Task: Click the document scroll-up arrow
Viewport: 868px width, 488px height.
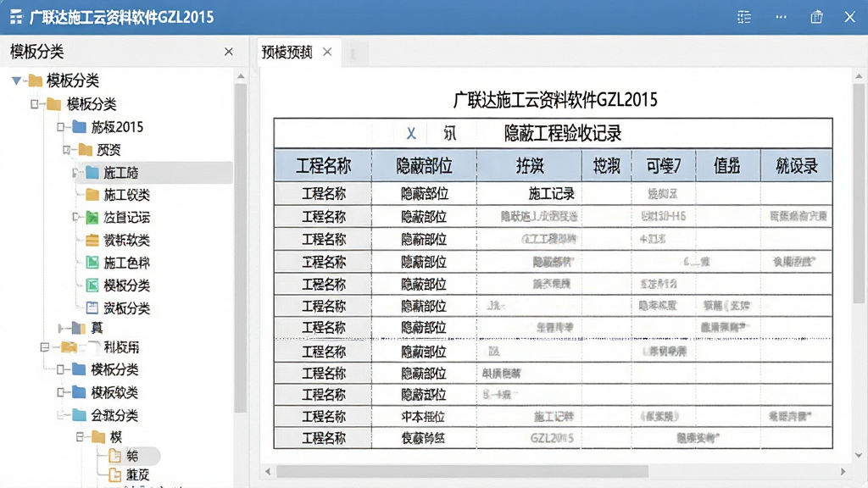Action: pos(858,76)
